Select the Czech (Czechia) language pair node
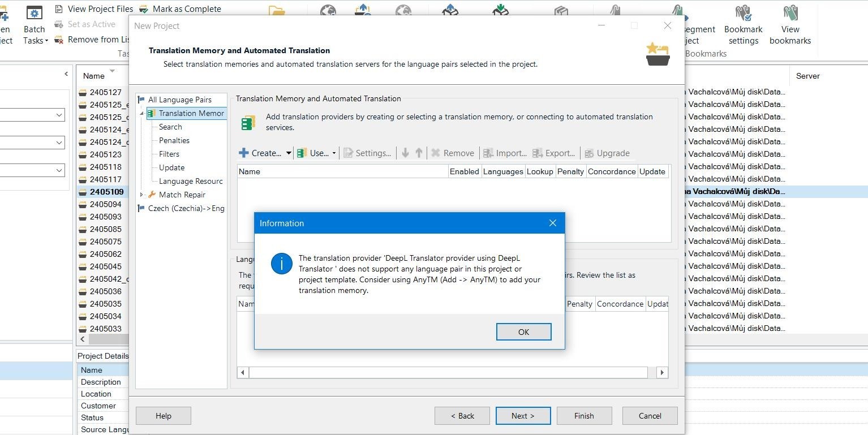This screenshot has height=435, width=868. (186, 208)
